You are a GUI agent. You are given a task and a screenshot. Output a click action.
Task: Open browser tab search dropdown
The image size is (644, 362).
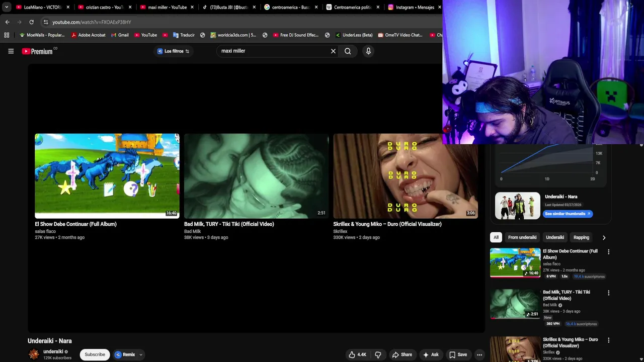point(7,7)
